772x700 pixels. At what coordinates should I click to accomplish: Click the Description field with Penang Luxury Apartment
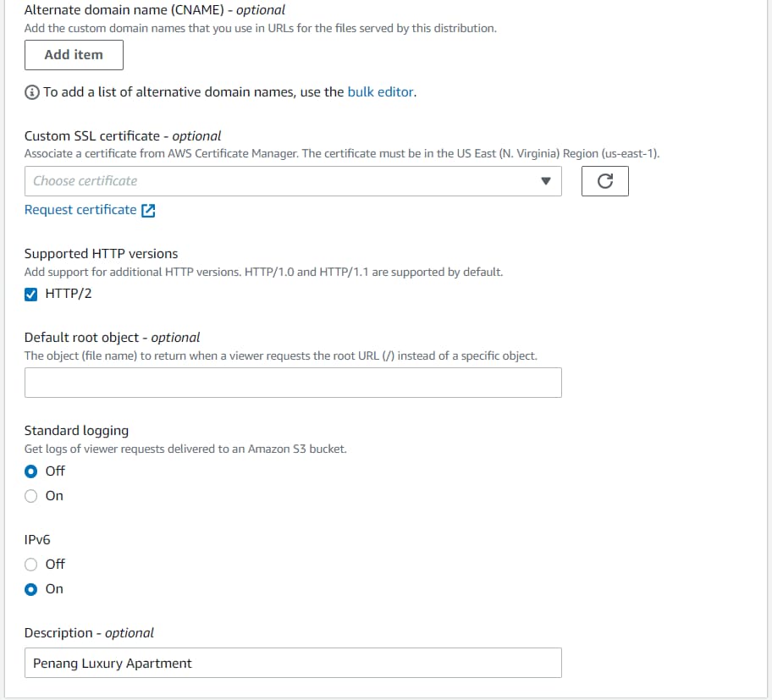(x=293, y=663)
